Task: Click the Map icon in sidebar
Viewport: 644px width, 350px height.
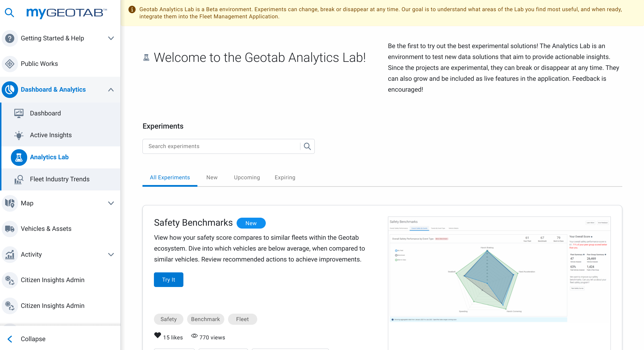Action: point(10,203)
